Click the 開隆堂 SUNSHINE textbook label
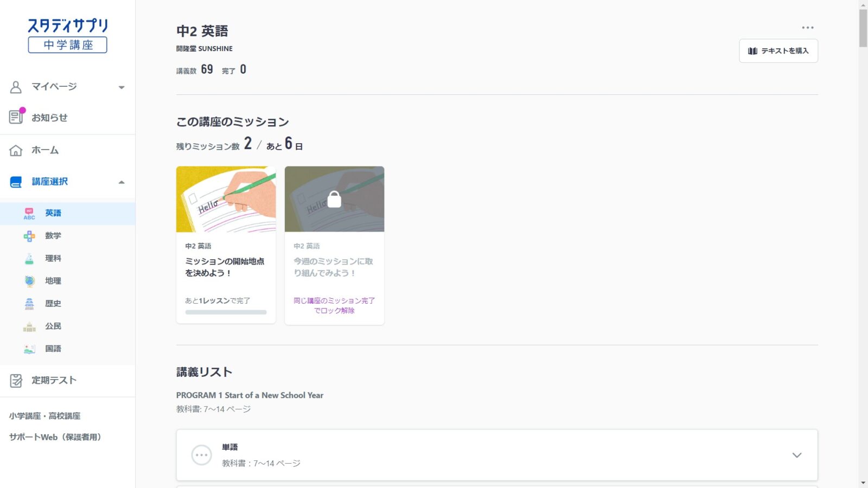 pos(205,49)
